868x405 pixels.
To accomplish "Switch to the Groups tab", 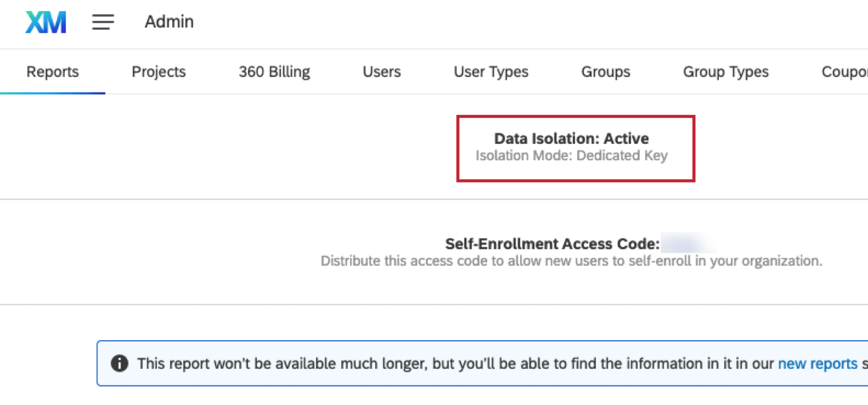I will pyautogui.click(x=606, y=72).
